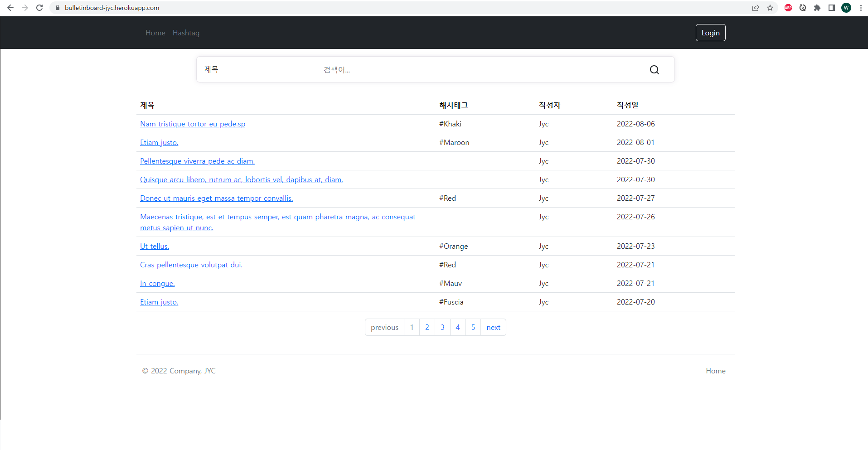The image size is (868, 450).
Task: Click the date 2022-07-23
Action: [x=635, y=246]
